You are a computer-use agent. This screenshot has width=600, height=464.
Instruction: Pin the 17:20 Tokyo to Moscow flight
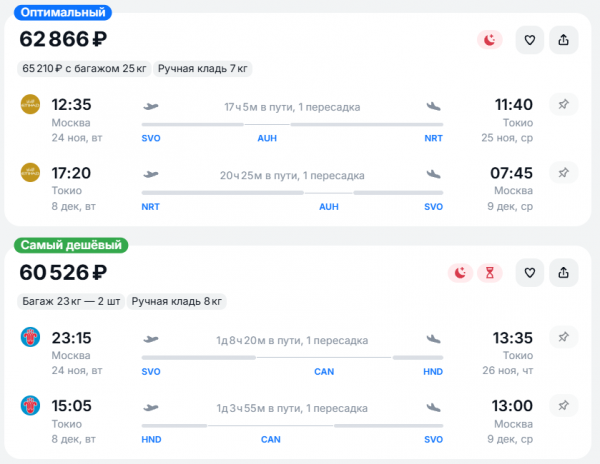click(x=563, y=173)
